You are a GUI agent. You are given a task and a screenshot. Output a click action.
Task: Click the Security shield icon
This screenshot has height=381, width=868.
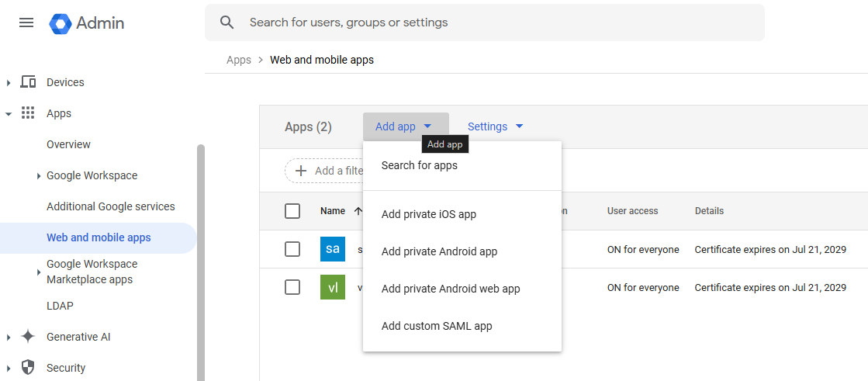click(x=28, y=368)
